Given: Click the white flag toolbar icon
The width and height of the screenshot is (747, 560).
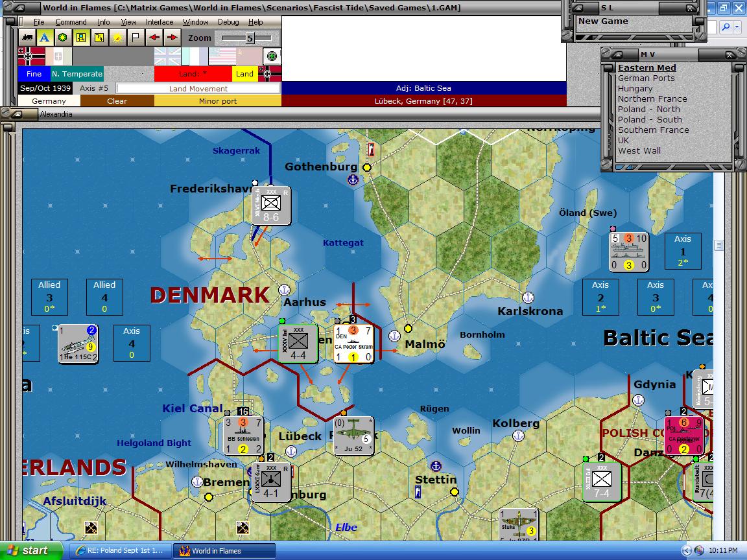Looking at the screenshot, I should pos(136,38).
